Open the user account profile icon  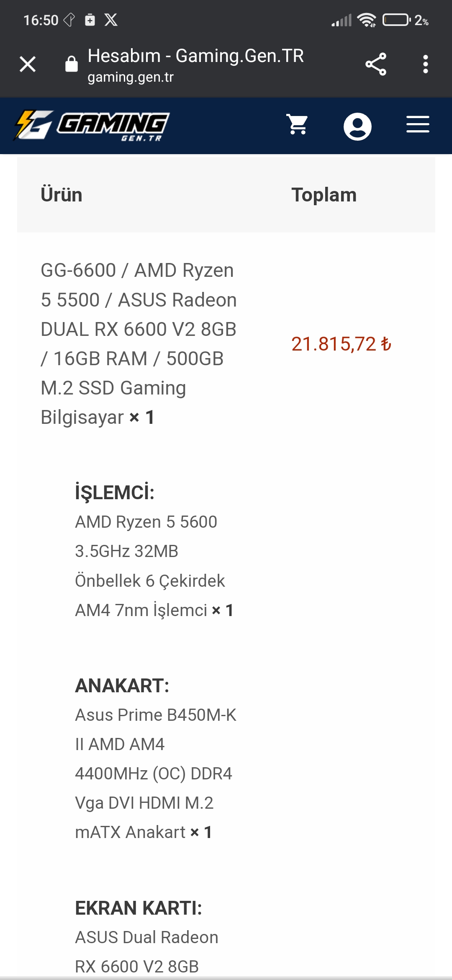click(357, 126)
